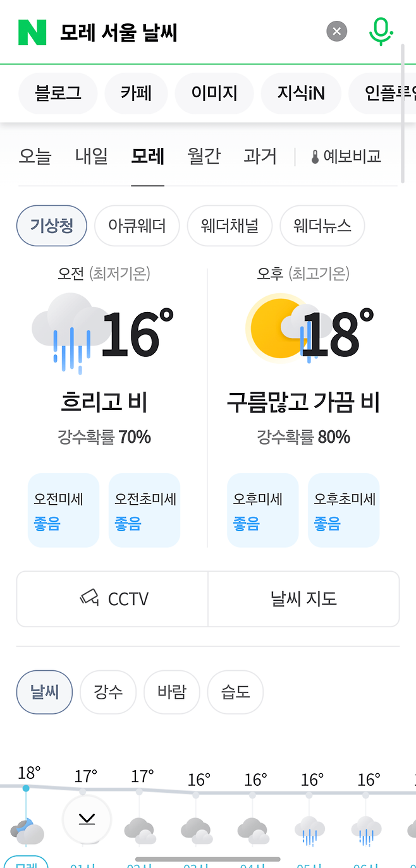Switch forecast source to 웨더채널
Image resolution: width=416 pixels, height=868 pixels.
(x=229, y=226)
